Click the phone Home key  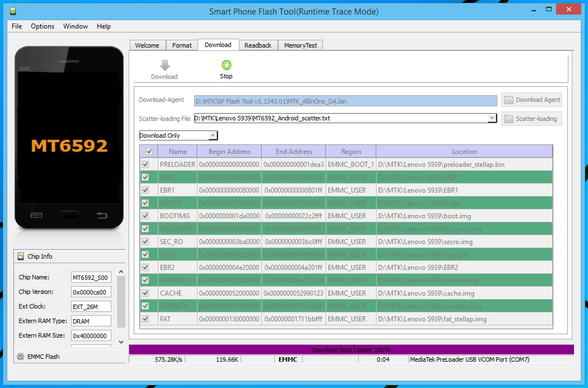69,216
